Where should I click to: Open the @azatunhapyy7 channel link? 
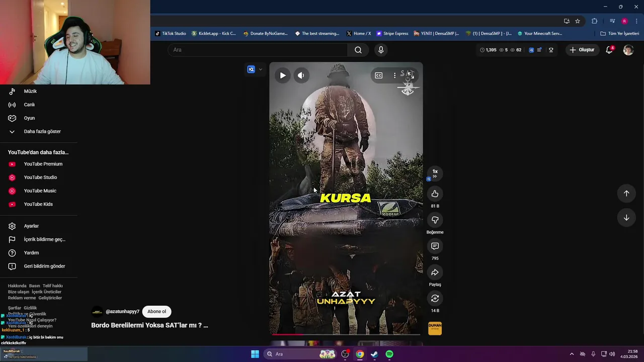[122, 312]
